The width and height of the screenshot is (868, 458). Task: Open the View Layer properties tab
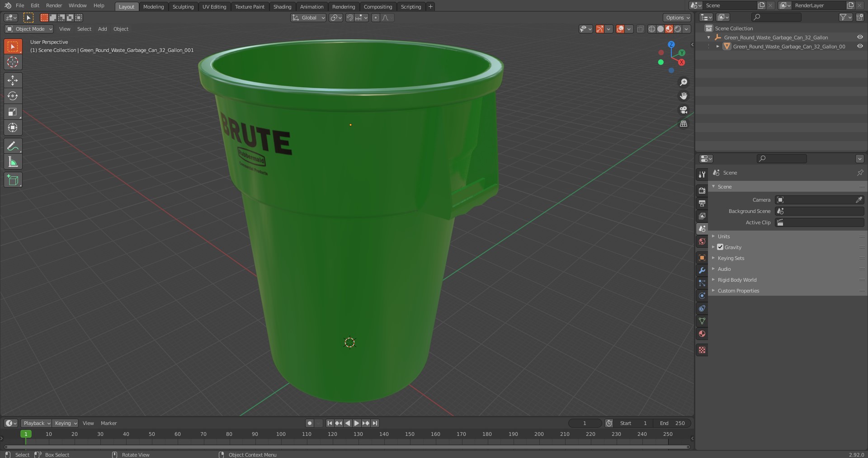[x=702, y=216]
